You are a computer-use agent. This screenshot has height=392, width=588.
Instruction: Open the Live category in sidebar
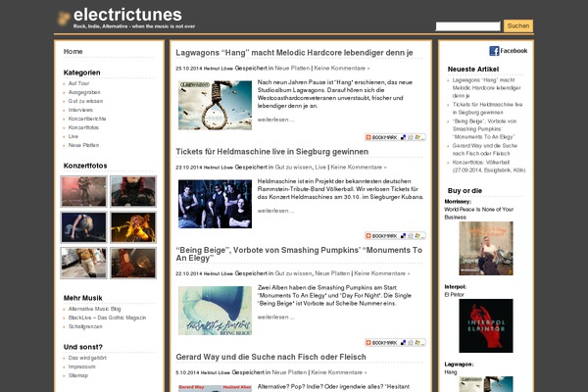click(73, 136)
